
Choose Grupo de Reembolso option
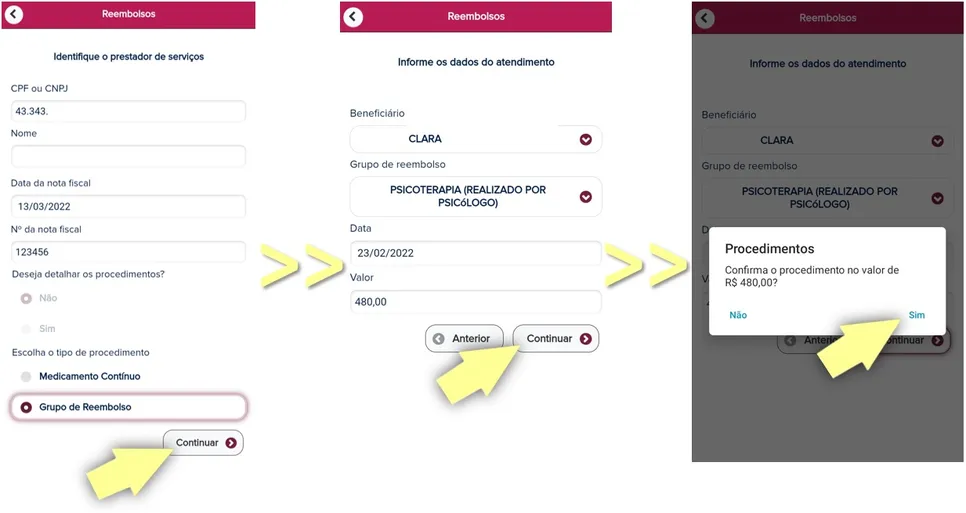(128, 407)
